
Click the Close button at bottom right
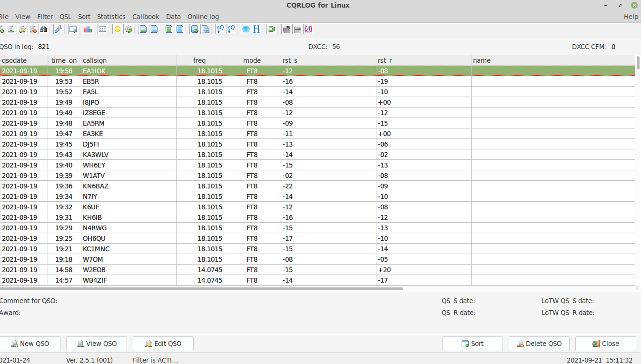pos(606,344)
